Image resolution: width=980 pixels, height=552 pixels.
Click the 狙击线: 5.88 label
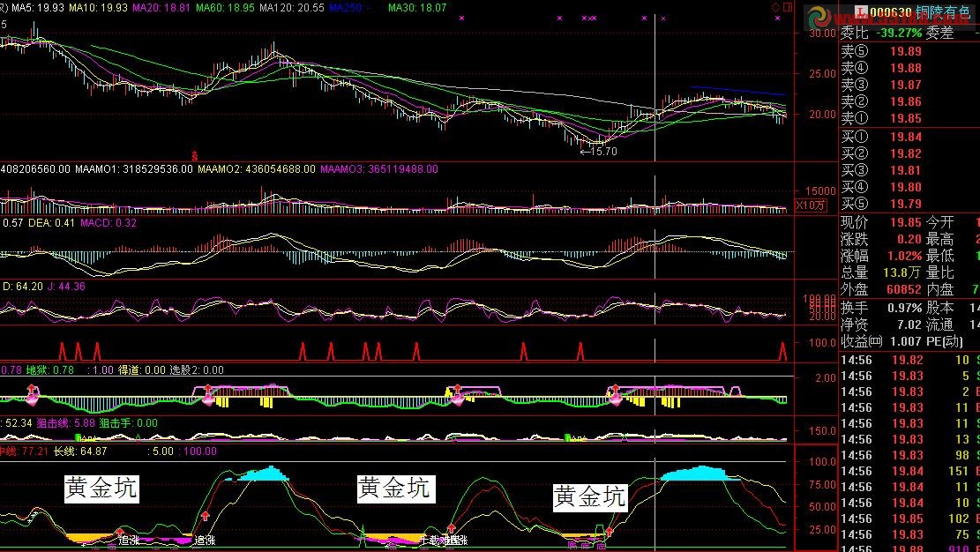coord(65,423)
